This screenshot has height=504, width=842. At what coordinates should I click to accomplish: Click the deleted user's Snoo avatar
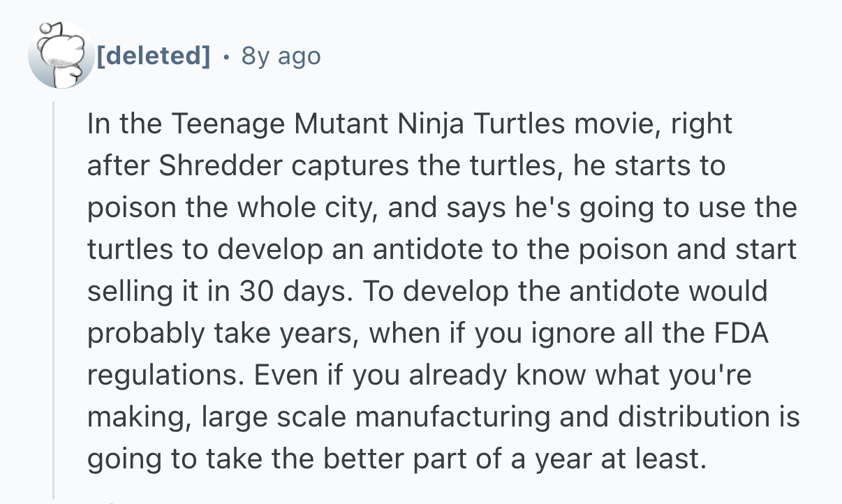pos(61,56)
